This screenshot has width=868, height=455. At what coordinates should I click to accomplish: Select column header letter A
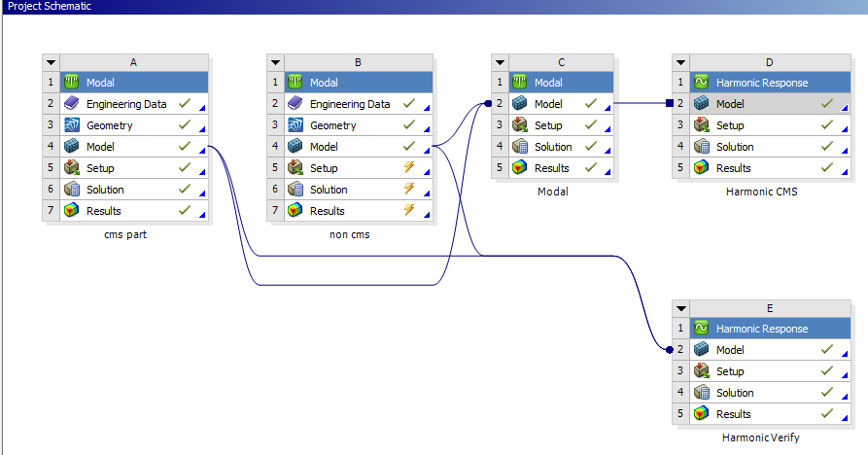click(133, 62)
